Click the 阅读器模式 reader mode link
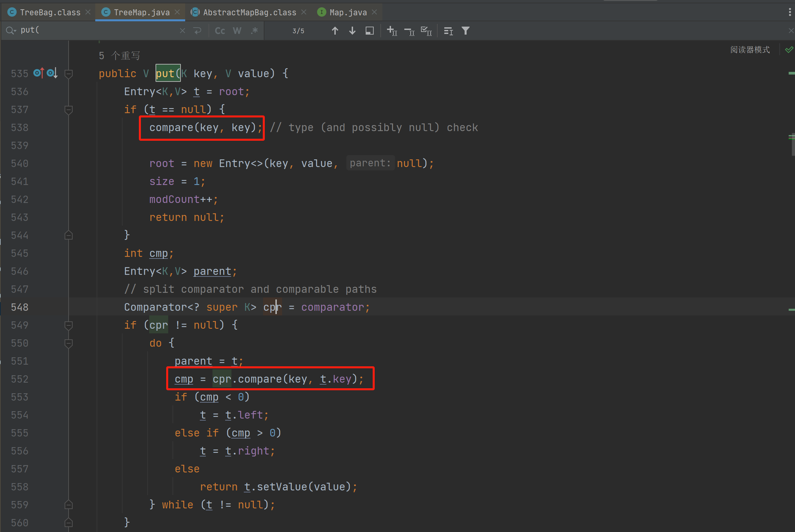795x532 pixels. coord(749,50)
